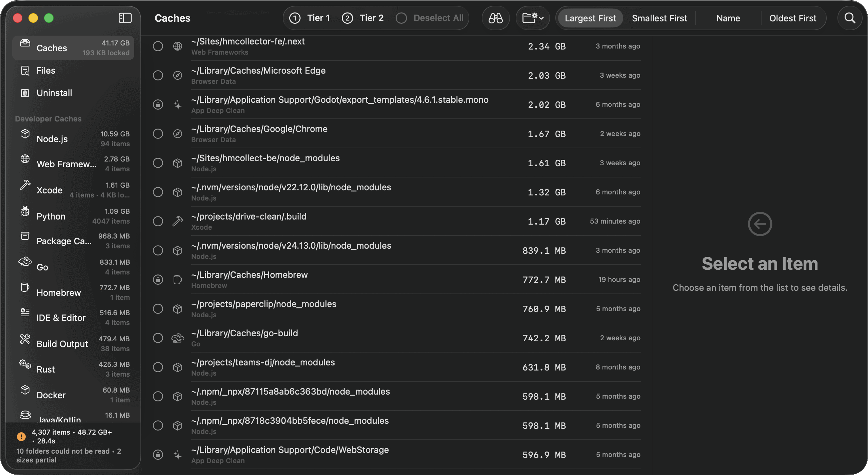Sort by Largest First
The image size is (868, 475).
coord(590,18)
